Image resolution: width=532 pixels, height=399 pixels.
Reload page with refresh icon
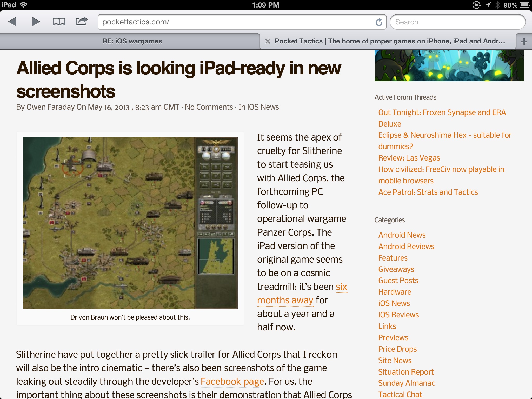pos(379,22)
